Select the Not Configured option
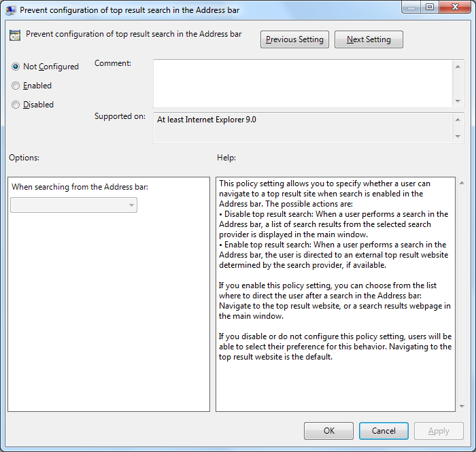 [x=16, y=67]
